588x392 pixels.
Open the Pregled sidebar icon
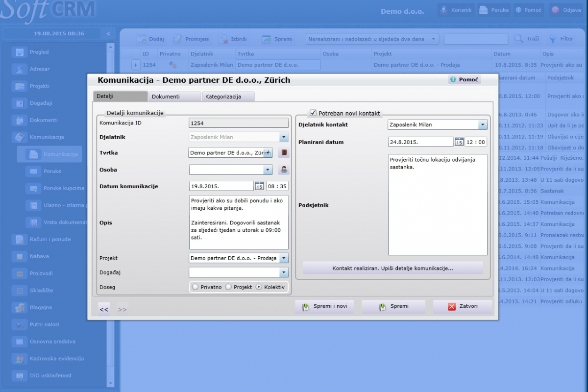(20, 52)
